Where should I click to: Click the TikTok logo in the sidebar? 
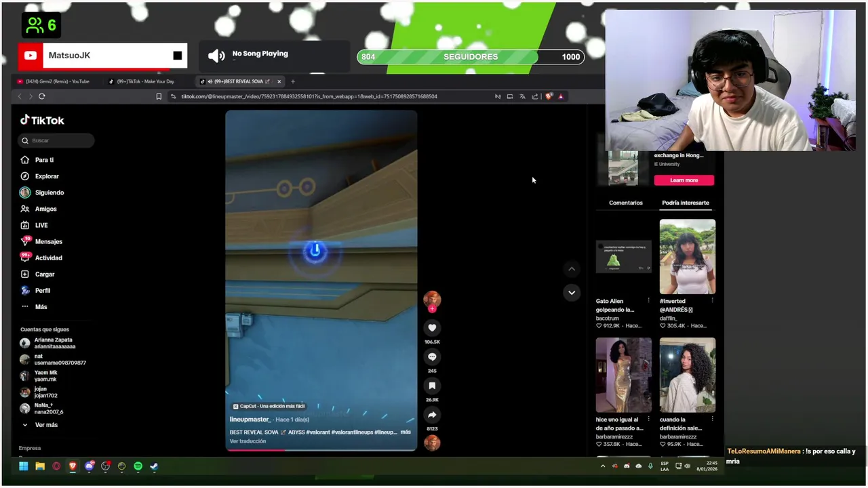pos(42,120)
